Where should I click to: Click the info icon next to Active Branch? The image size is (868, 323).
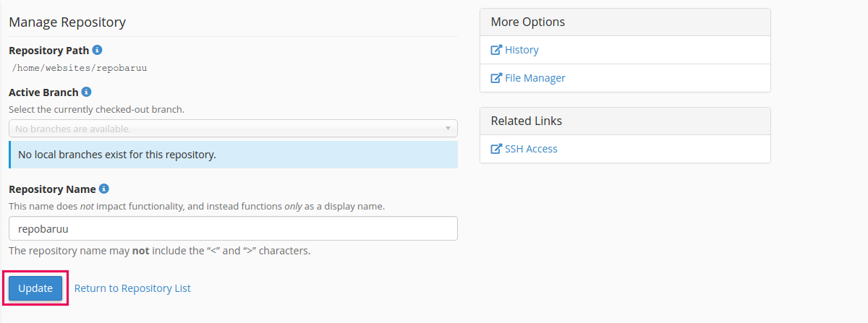86,92
